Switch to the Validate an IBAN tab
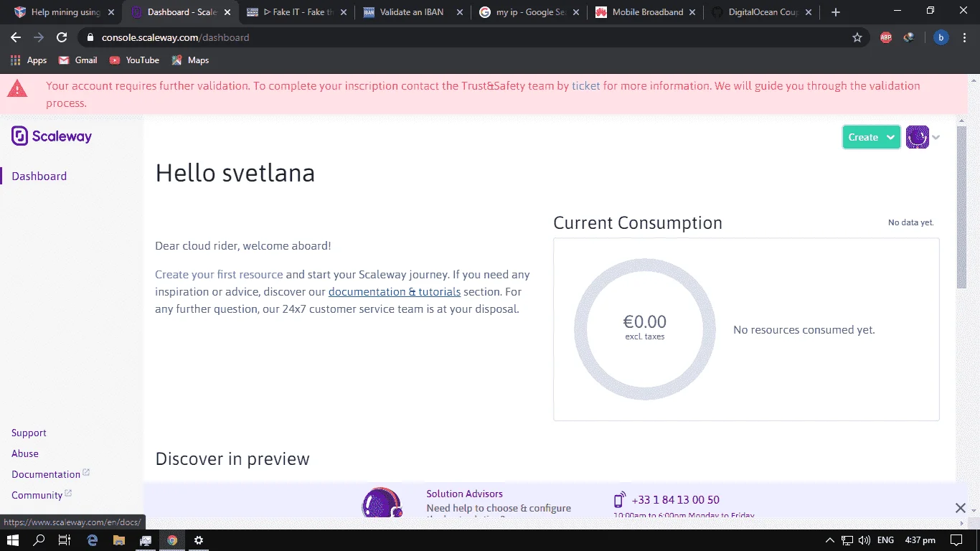The height and width of the screenshot is (551, 980). [x=413, y=12]
